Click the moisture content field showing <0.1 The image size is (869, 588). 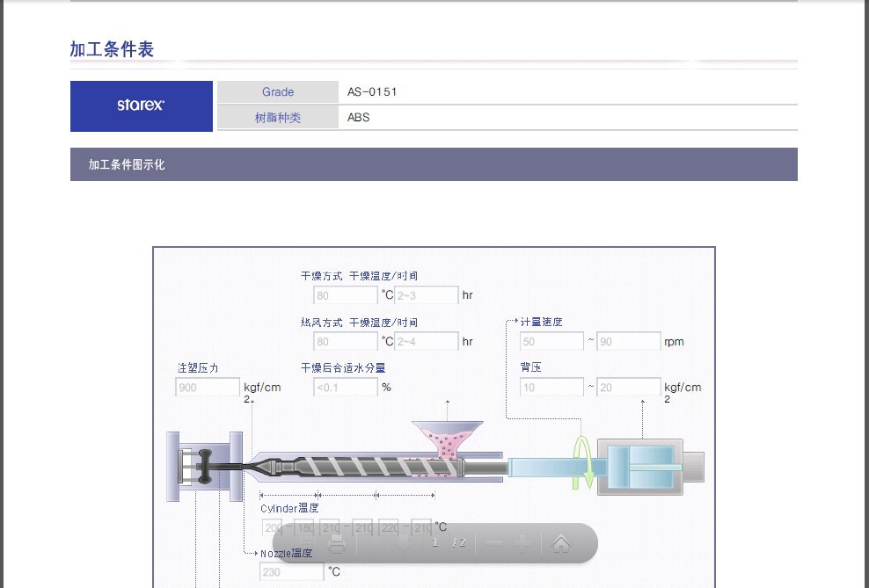pos(345,388)
